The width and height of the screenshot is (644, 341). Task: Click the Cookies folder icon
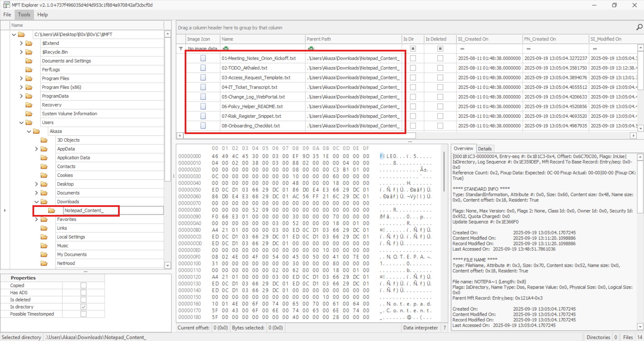[44, 175]
